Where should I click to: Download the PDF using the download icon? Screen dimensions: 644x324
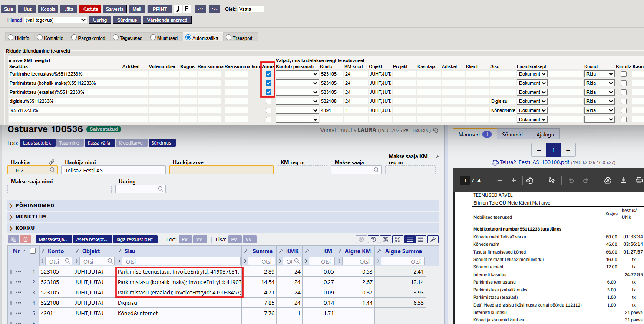coord(624,180)
